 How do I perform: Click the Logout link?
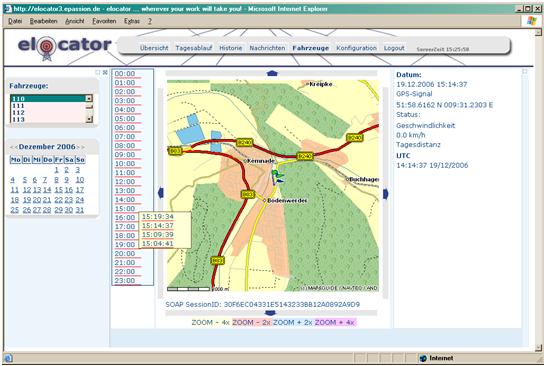click(x=394, y=48)
